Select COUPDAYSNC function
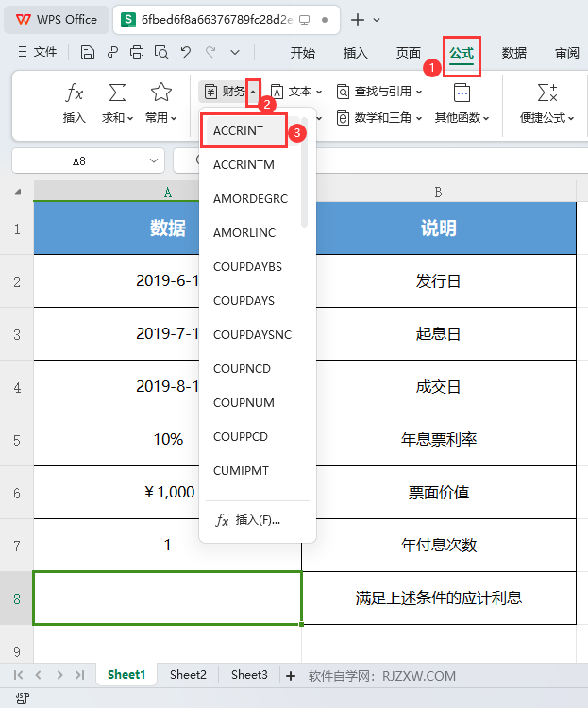 (x=252, y=334)
